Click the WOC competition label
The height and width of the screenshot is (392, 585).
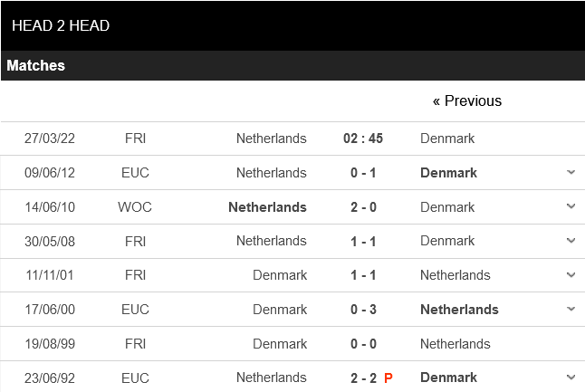tap(135, 207)
